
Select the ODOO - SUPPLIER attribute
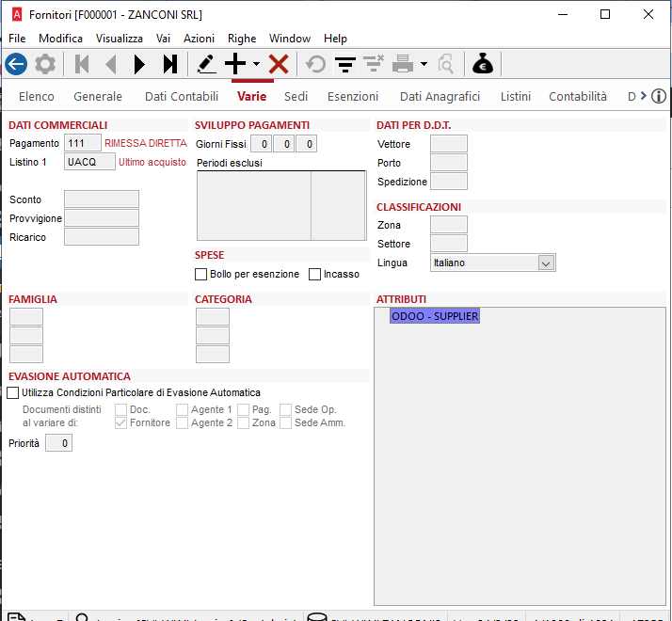coord(435,316)
